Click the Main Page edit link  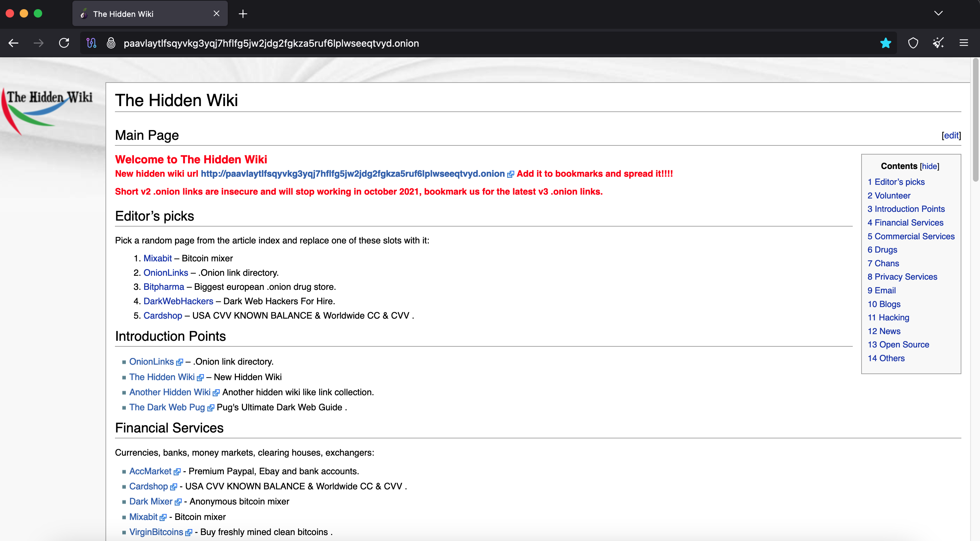click(x=951, y=135)
